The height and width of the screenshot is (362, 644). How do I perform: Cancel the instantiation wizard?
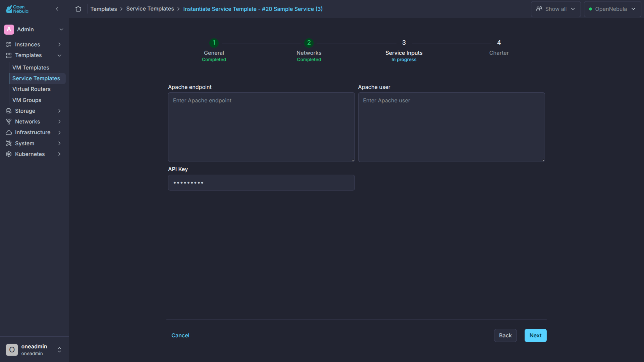180,335
